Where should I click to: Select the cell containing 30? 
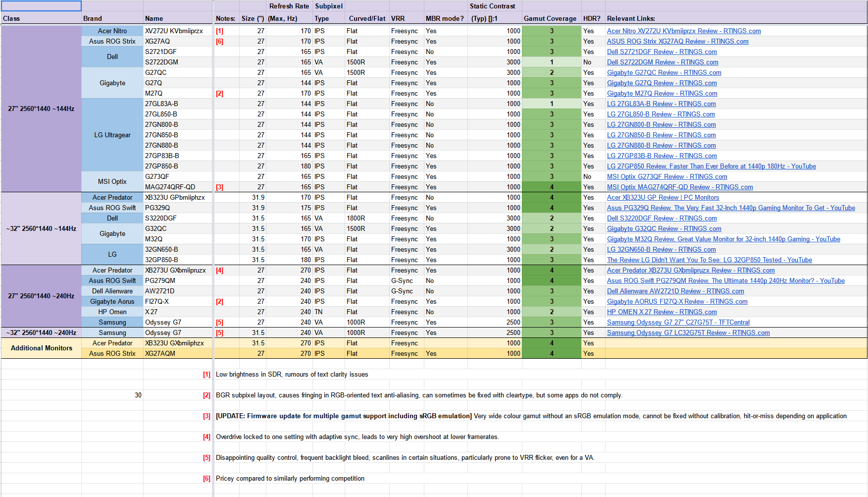click(112, 395)
